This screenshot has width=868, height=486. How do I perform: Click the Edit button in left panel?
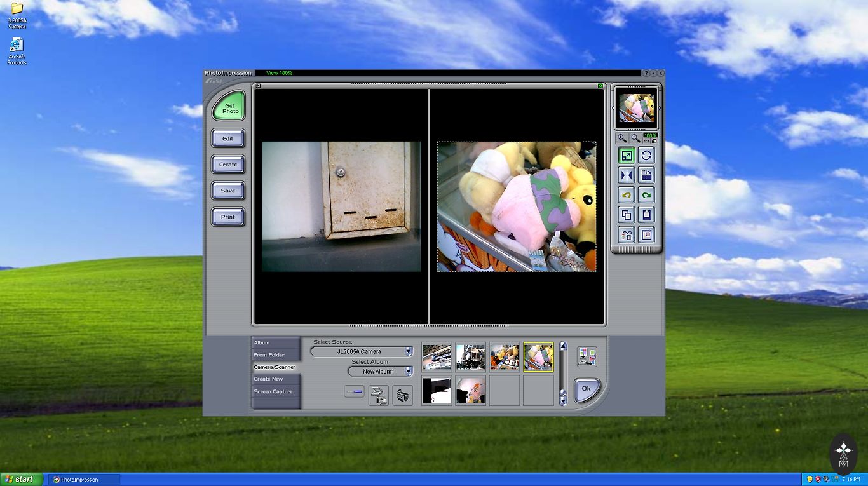[x=228, y=138]
